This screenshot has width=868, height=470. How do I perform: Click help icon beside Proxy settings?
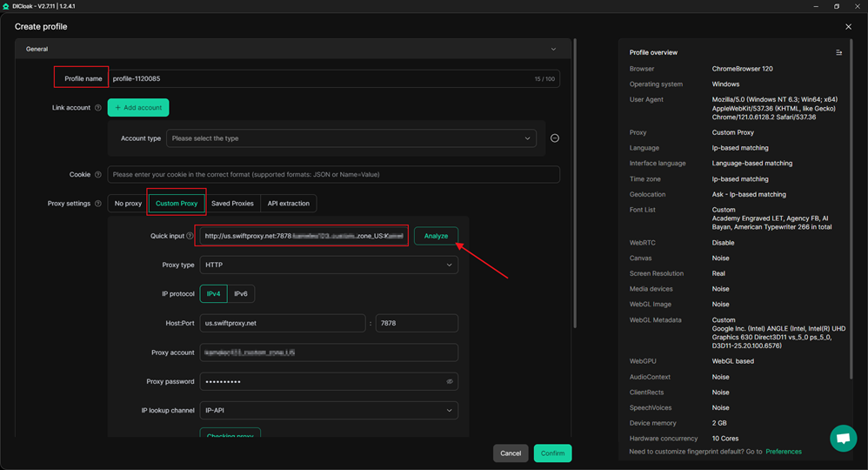pyautogui.click(x=98, y=204)
